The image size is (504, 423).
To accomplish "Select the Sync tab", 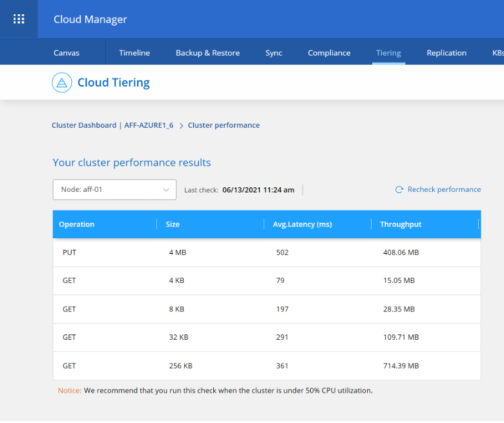I will [x=274, y=53].
